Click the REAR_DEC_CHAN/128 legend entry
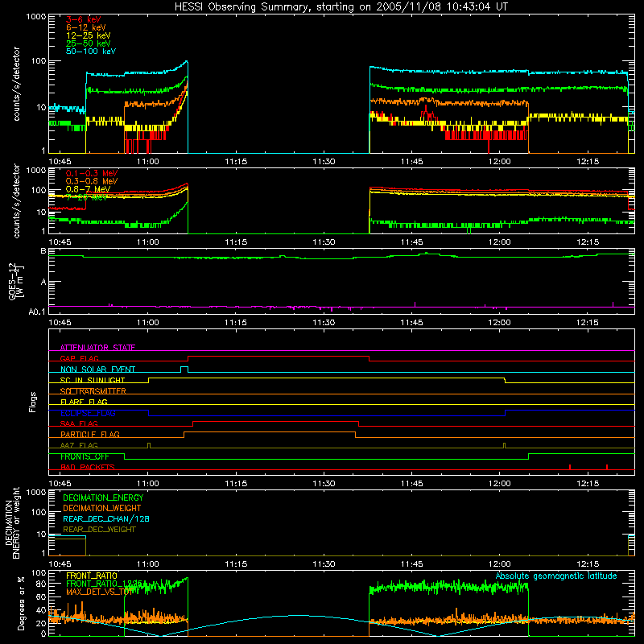Screen dimensions: 644x644 (x=106, y=518)
